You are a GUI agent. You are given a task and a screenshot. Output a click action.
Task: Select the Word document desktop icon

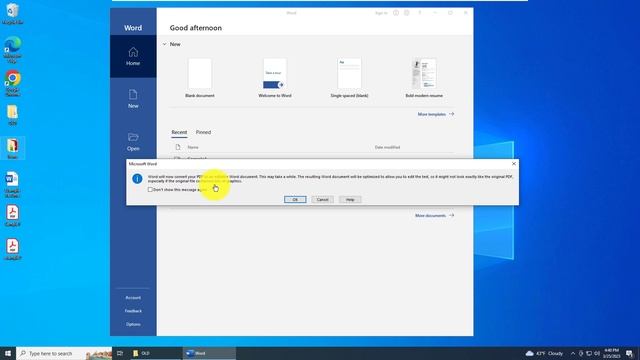[13, 184]
